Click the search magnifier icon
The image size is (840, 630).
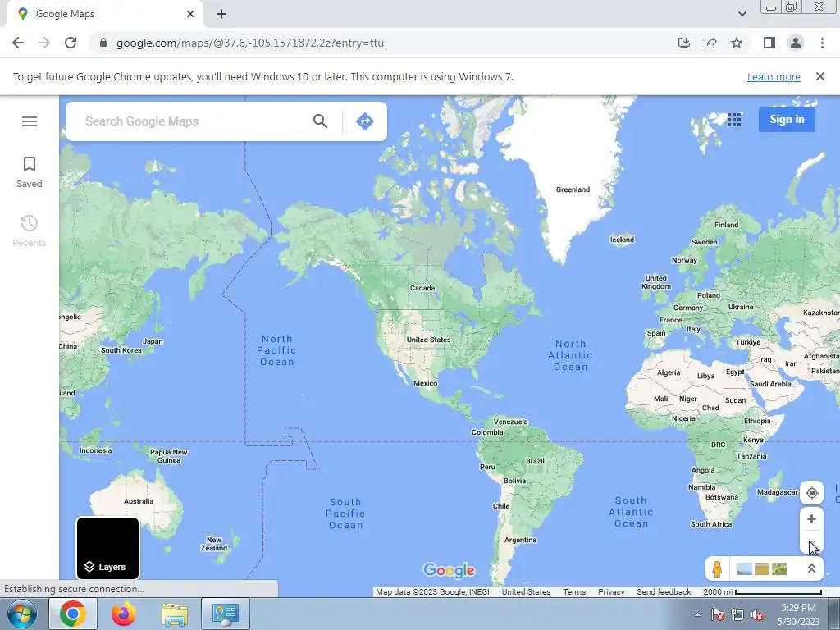[x=321, y=121]
